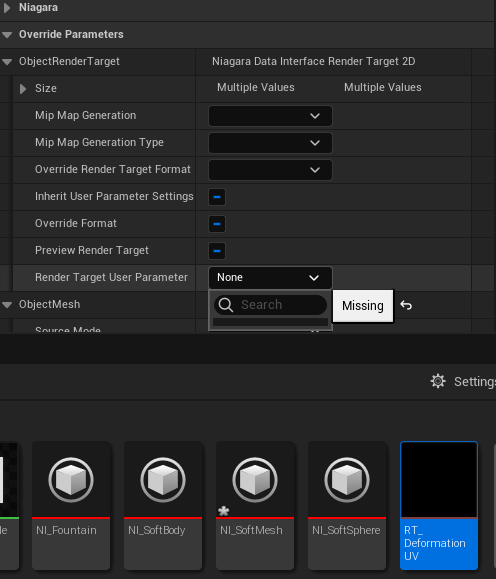Click the first Multiple Values size field
The width and height of the screenshot is (496, 579).
click(256, 88)
